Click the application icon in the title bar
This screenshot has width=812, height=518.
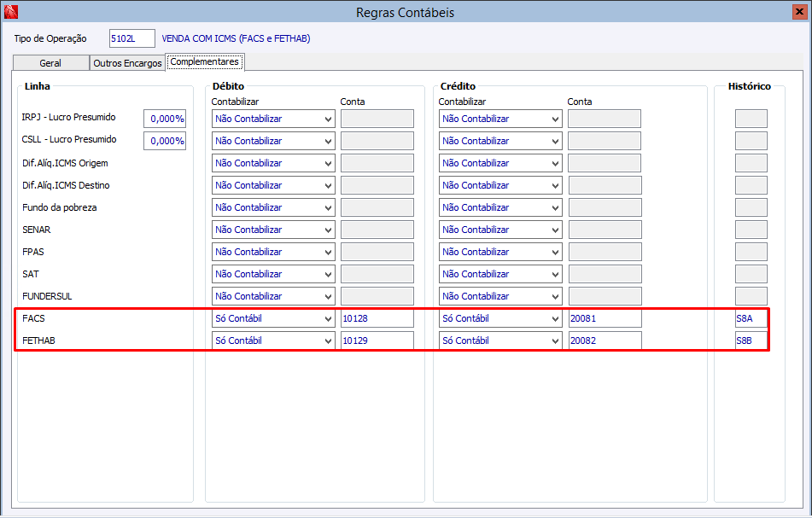[x=11, y=12]
